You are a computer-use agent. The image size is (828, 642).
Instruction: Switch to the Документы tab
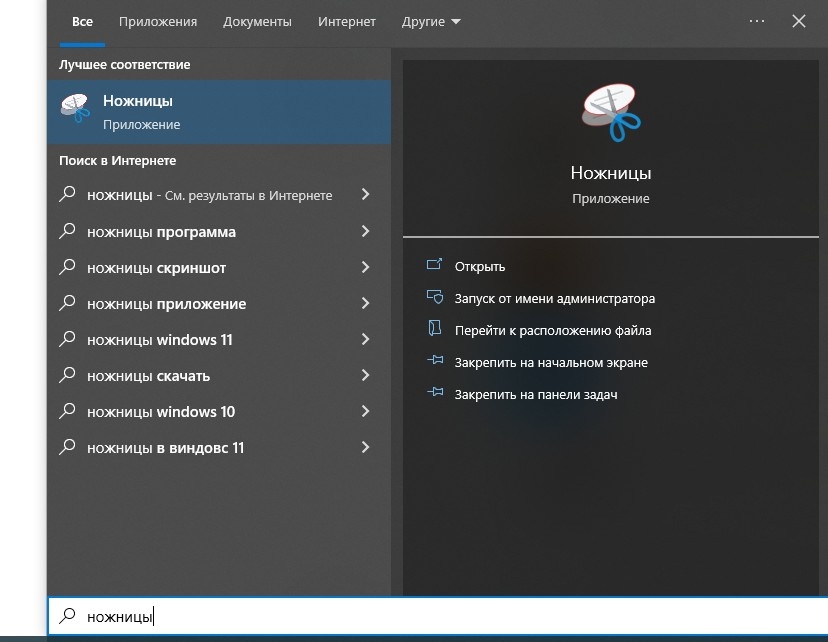click(257, 22)
